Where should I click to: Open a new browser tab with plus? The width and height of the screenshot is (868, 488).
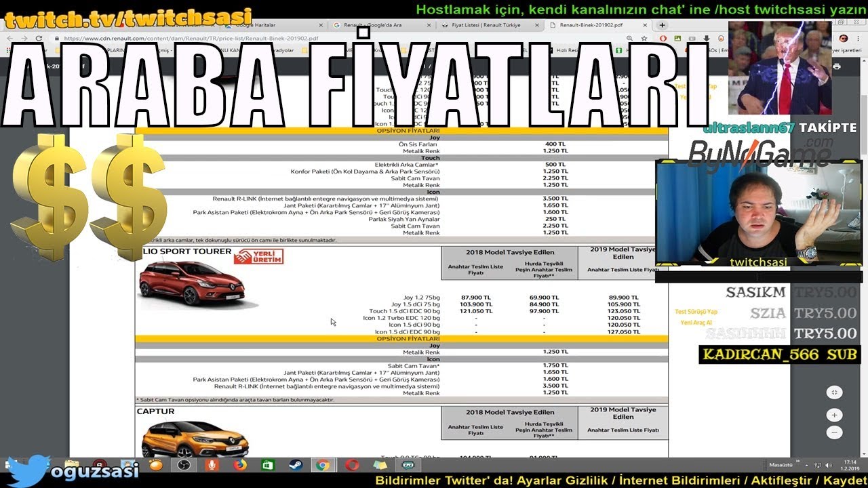(663, 25)
